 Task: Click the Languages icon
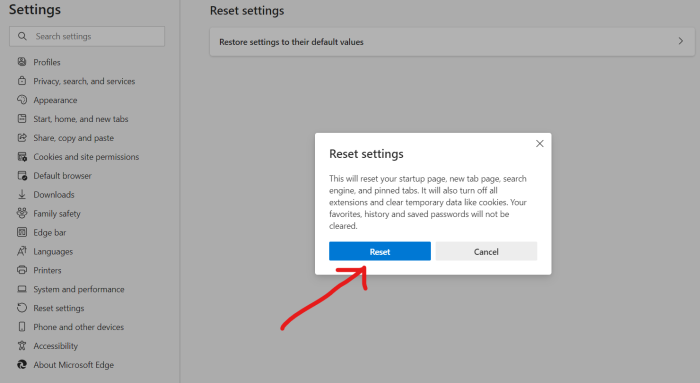(x=21, y=251)
